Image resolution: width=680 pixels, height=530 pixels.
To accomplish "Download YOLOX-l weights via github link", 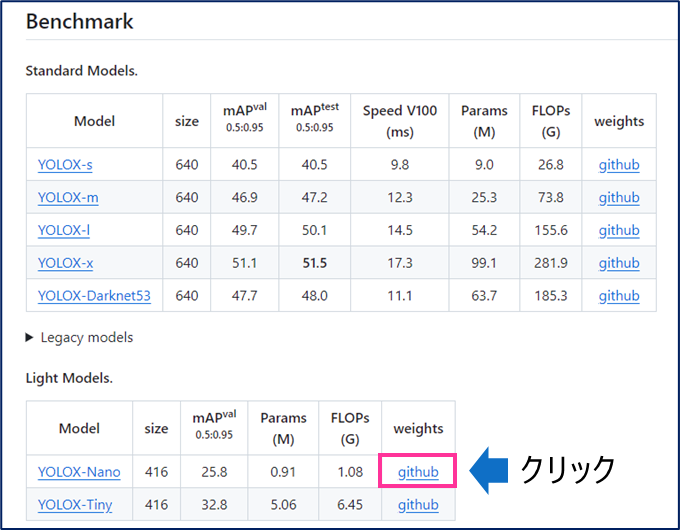I will coord(619,230).
